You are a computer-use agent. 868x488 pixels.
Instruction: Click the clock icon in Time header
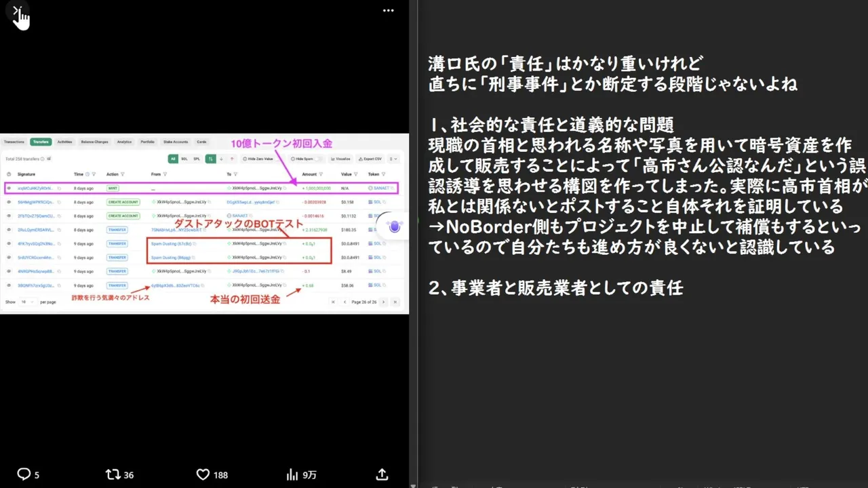point(87,174)
